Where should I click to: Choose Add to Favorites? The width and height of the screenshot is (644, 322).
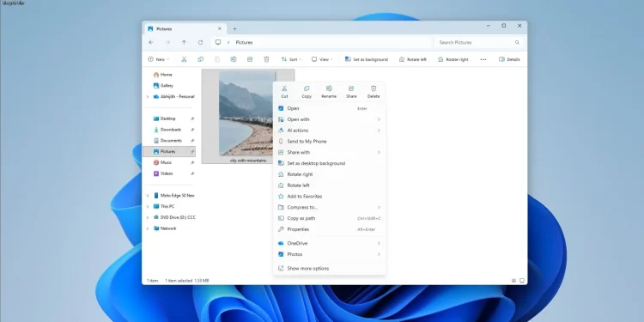point(329,197)
